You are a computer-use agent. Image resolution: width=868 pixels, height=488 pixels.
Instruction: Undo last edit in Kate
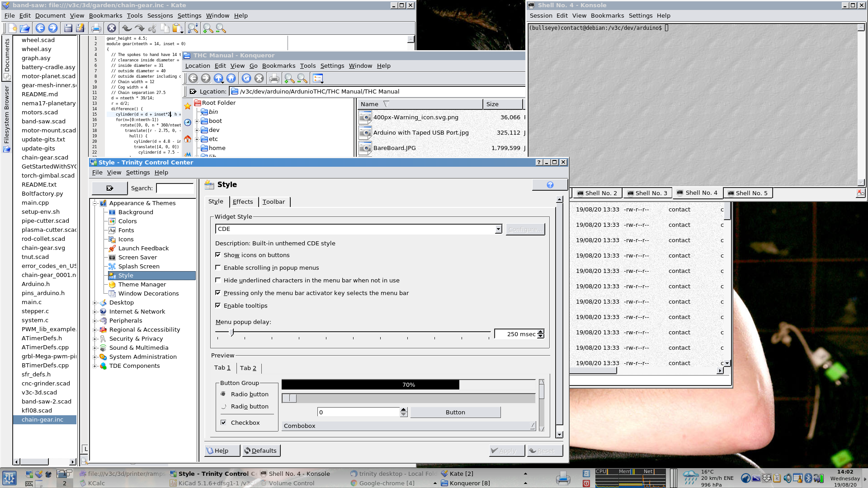point(127,28)
